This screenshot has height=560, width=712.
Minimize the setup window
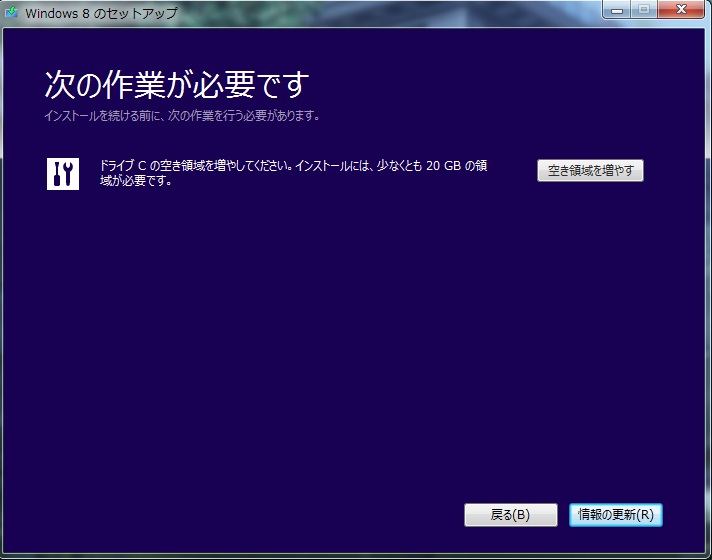[617, 10]
